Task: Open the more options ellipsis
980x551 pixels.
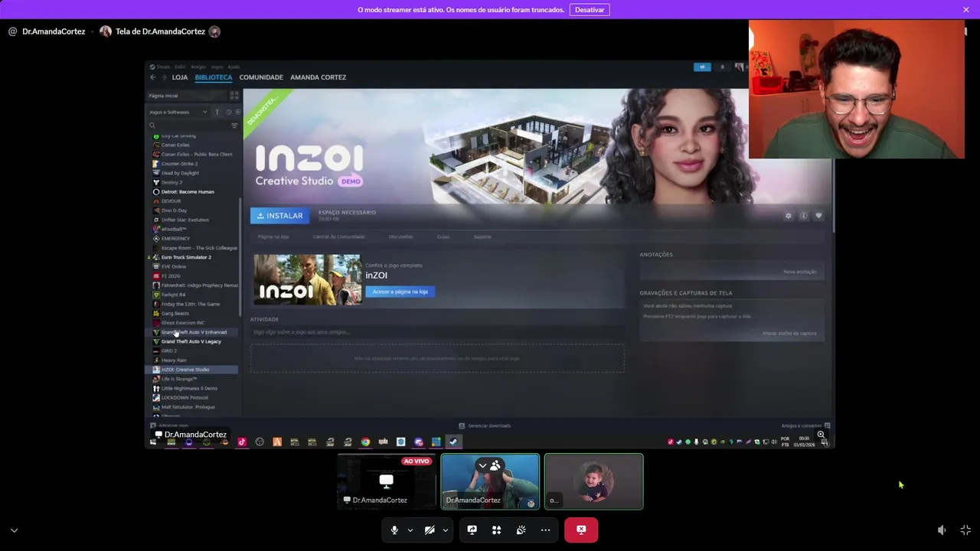Action: point(545,530)
